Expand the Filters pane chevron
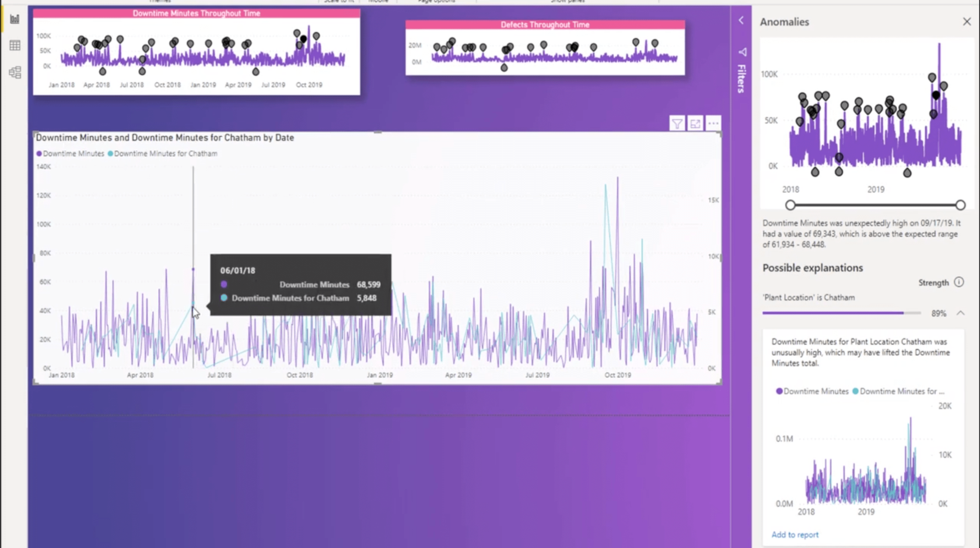Image resolution: width=980 pixels, height=548 pixels. [741, 20]
